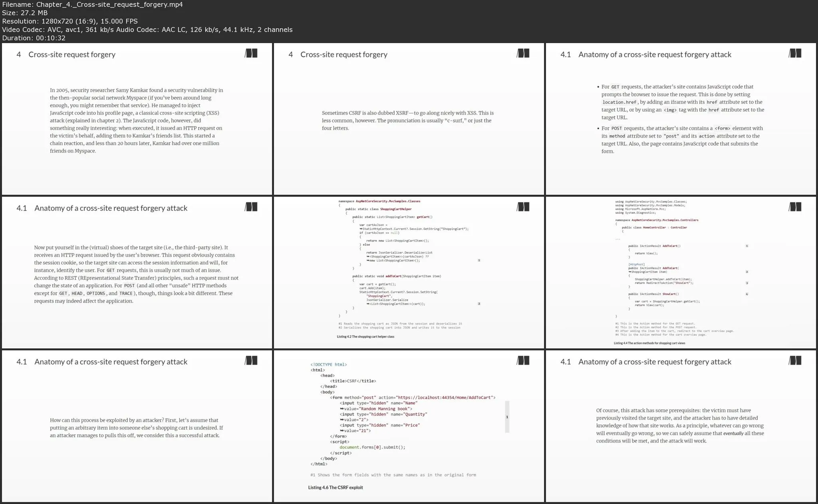Click the '4.1 Anatomy' heading above the REST principles paragraph

coord(102,208)
